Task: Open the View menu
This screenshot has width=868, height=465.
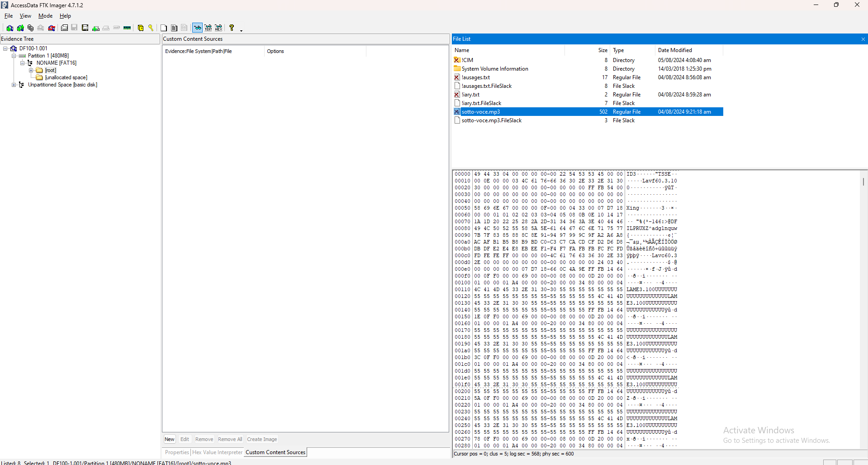Action: pyautogui.click(x=25, y=16)
